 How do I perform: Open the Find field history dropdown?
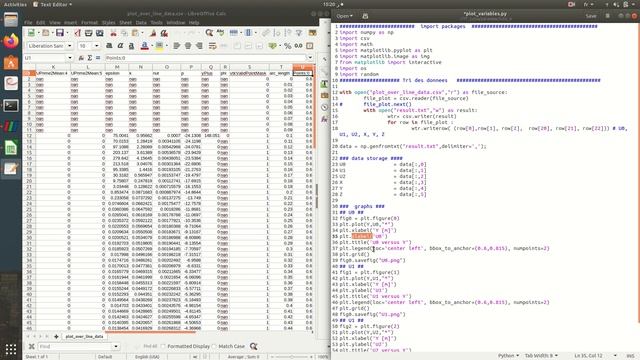click(x=116, y=347)
